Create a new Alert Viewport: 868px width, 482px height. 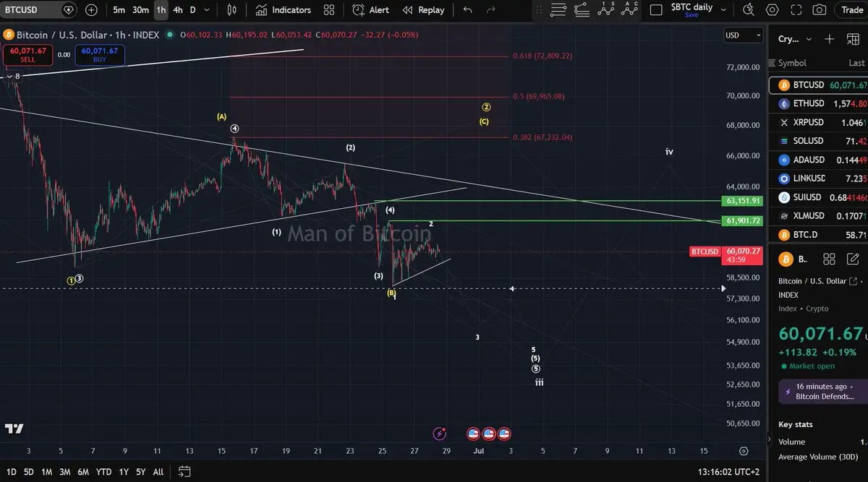coord(371,10)
